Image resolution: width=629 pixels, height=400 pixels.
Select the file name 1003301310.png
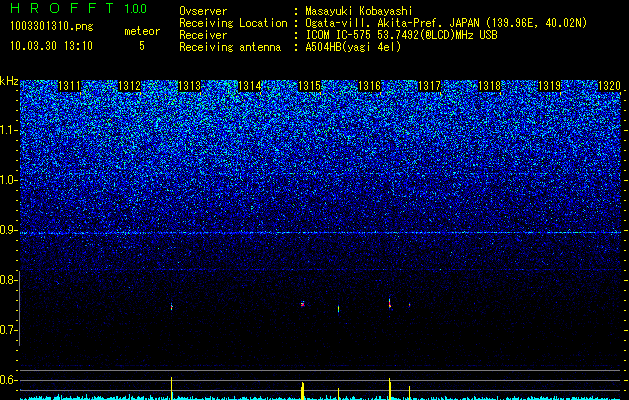click(x=51, y=27)
